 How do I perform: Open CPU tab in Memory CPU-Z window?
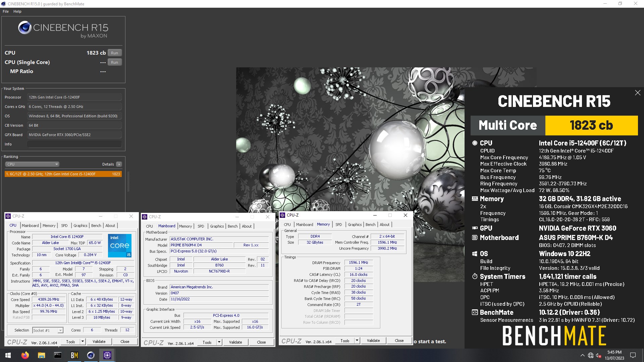tap(287, 225)
